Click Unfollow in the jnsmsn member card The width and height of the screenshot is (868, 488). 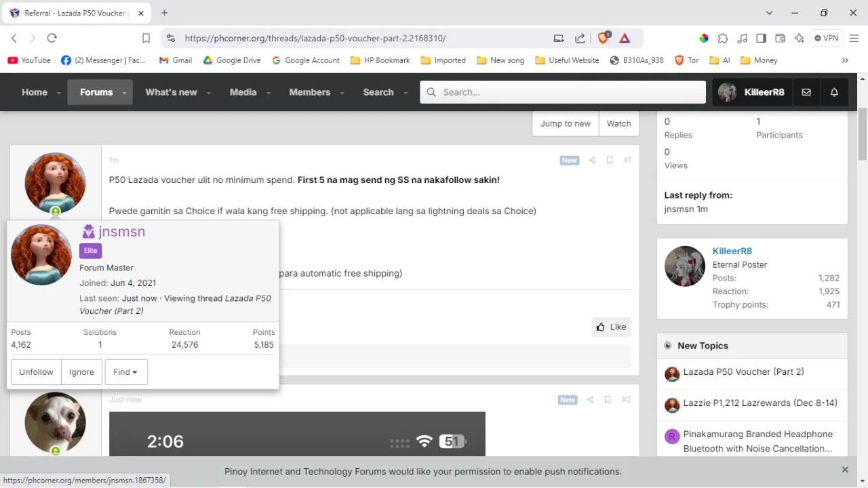coord(36,372)
